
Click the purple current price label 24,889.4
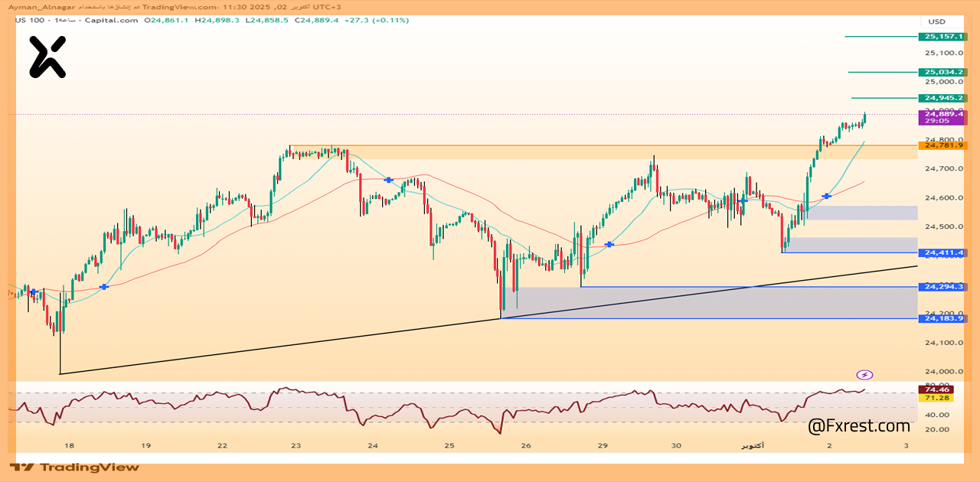942,114
